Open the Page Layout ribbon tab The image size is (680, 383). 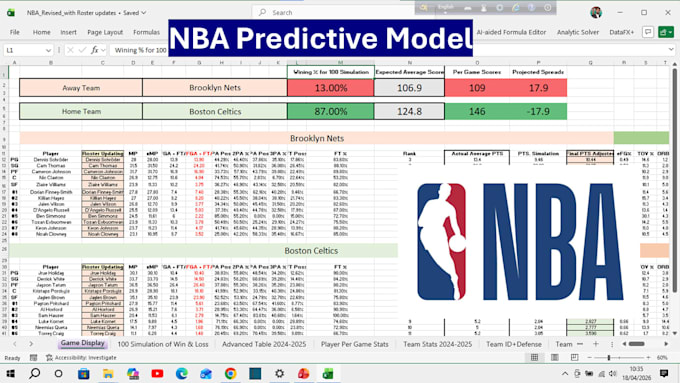coord(105,32)
